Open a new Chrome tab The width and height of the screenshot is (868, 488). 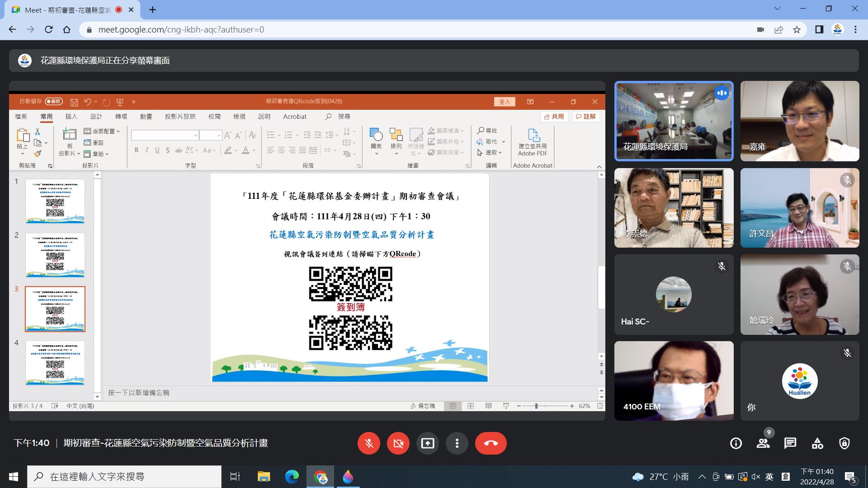153,9
